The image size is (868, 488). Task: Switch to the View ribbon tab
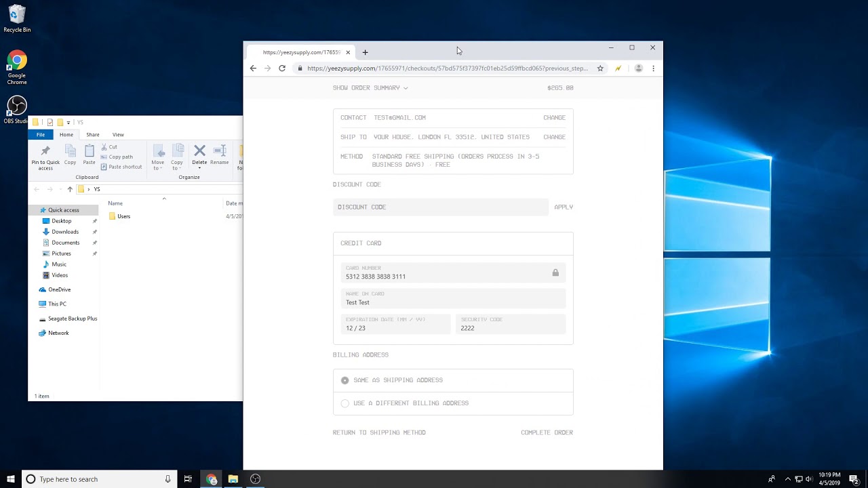tap(118, 134)
